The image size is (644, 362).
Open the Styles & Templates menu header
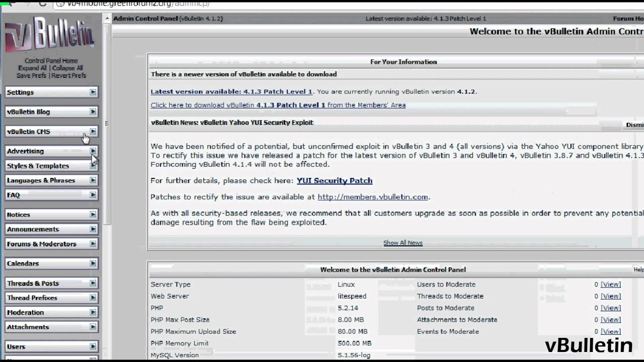(51, 165)
